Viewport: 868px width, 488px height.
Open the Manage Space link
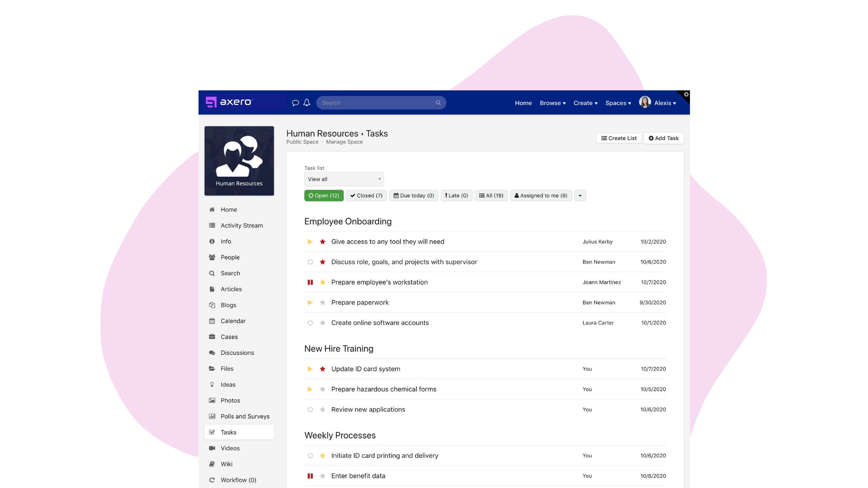pos(344,142)
